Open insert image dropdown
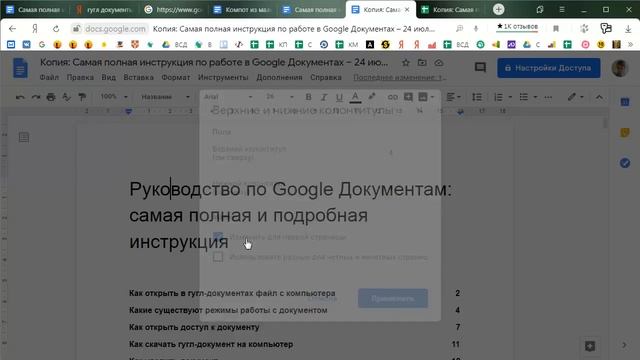 click(x=427, y=97)
